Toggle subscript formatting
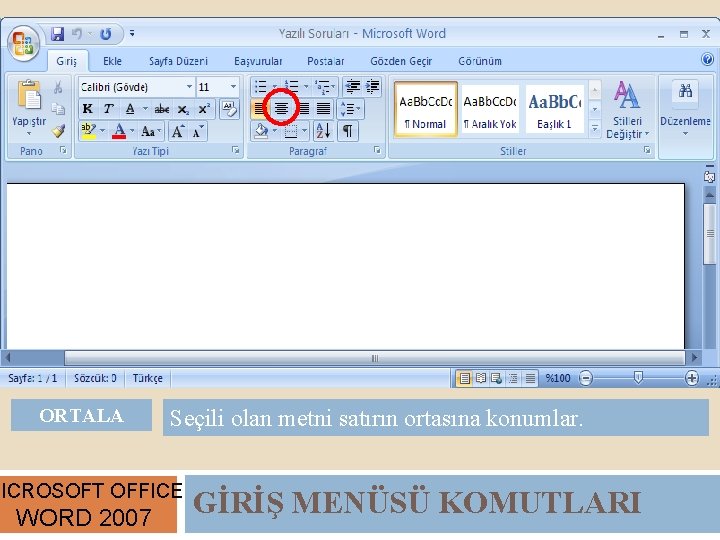720x540 pixels. (x=183, y=109)
